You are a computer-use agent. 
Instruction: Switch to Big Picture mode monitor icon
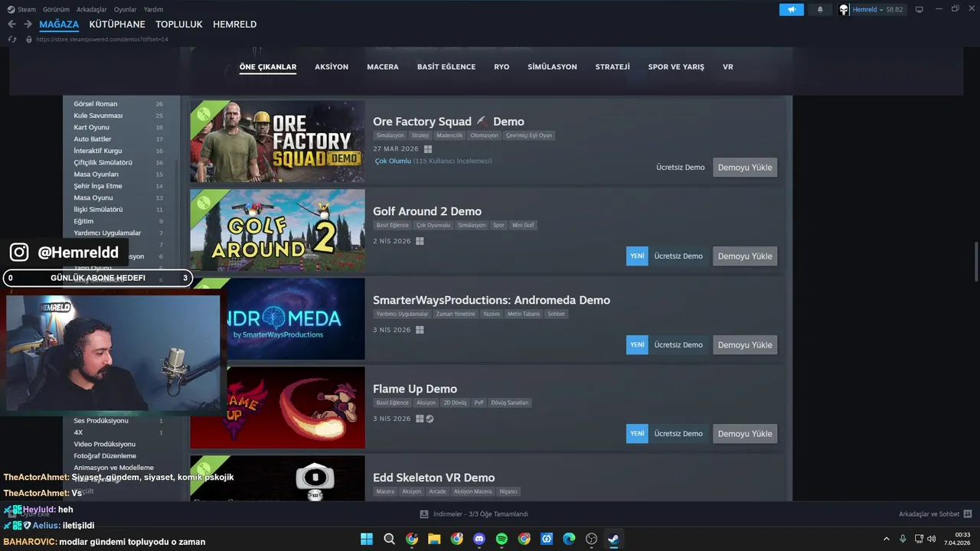(x=920, y=10)
